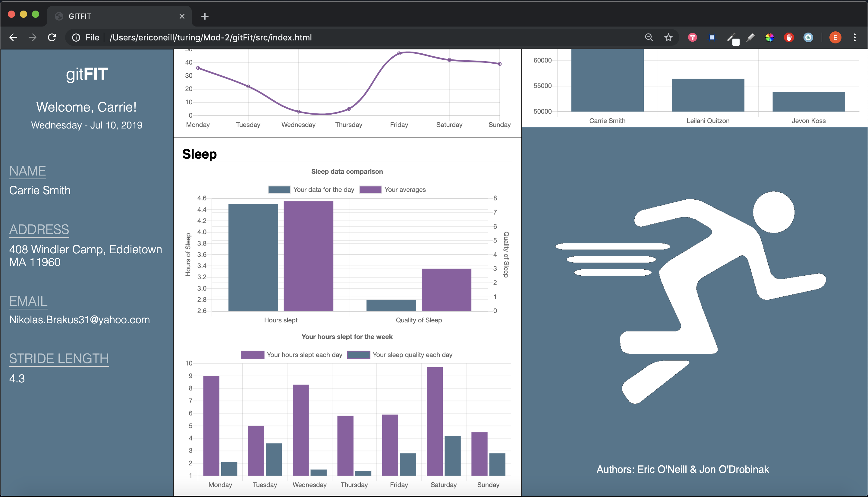Screen dimensions: 868x497
Task: Toggle 'Your sleep quality each day' legend
Action: pos(399,355)
